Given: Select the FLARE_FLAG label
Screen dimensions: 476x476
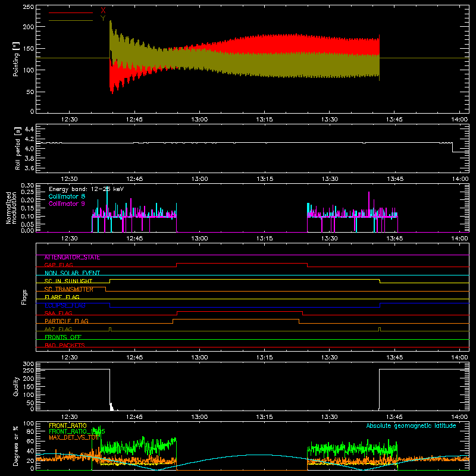Looking at the screenshot, I should pyautogui.click(x=62, y=297).
